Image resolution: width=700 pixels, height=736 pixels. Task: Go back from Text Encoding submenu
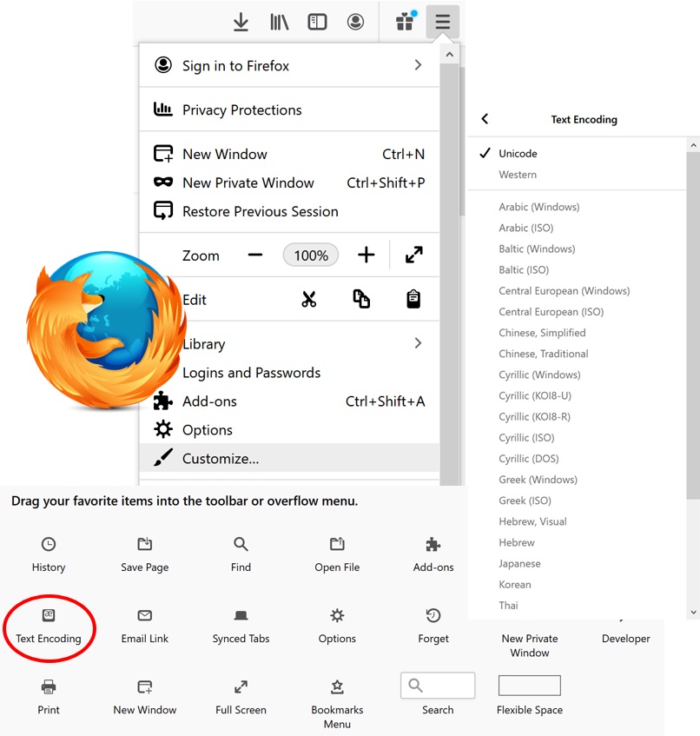[485, 119]
